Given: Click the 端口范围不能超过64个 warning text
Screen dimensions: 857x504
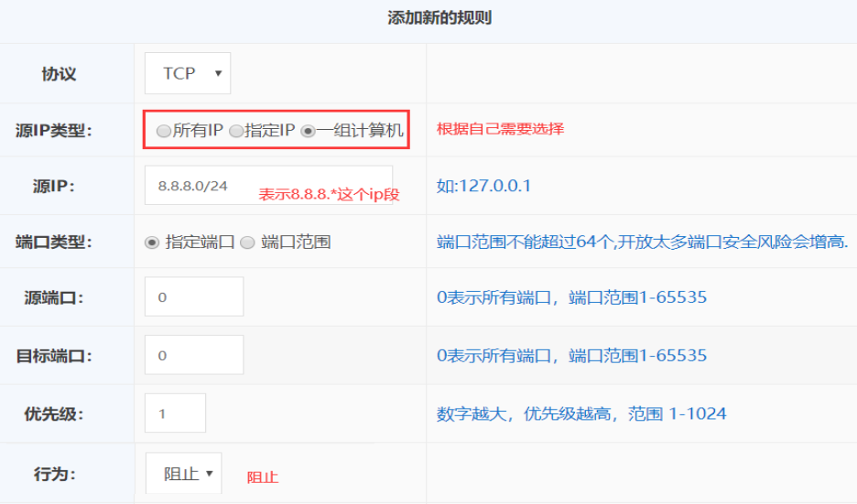Looking at the screenshot, I should 642,242.
